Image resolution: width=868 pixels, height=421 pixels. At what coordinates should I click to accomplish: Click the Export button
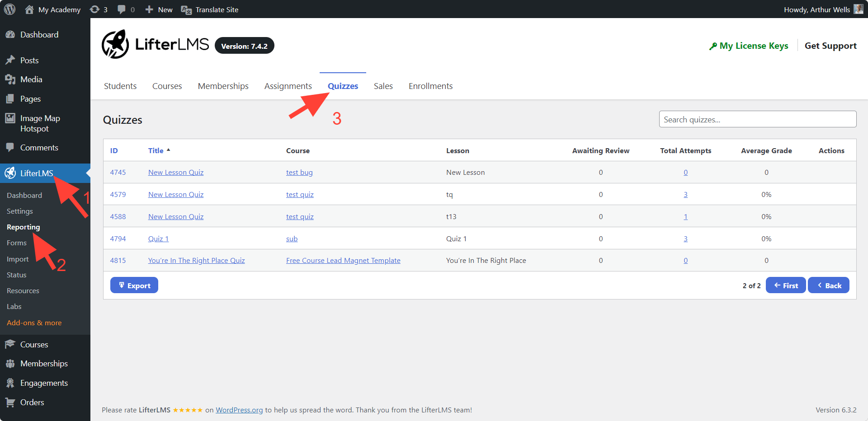click(x=134, y=285)
